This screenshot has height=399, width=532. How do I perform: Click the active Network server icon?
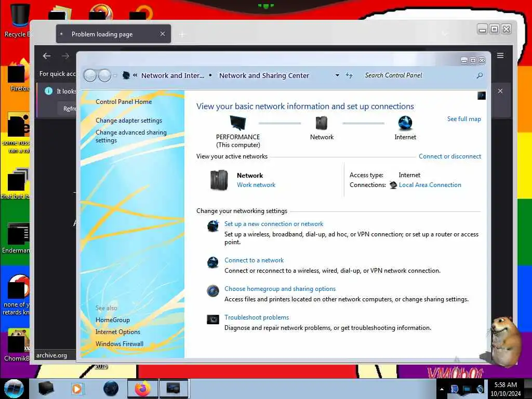(219, 180)
